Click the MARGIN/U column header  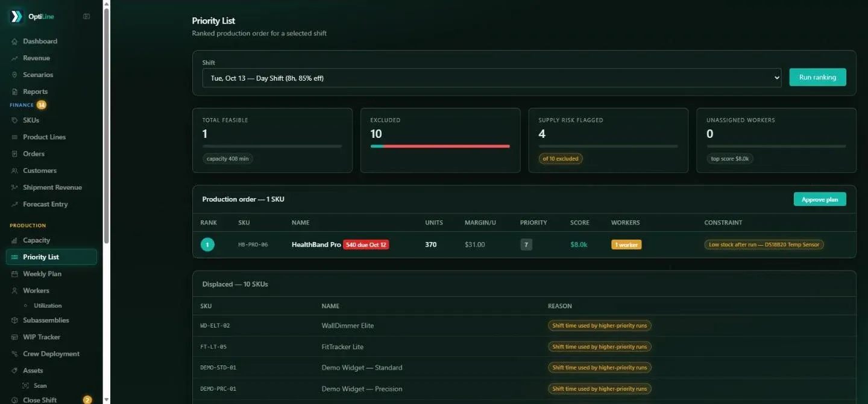(x=480, y=223)
